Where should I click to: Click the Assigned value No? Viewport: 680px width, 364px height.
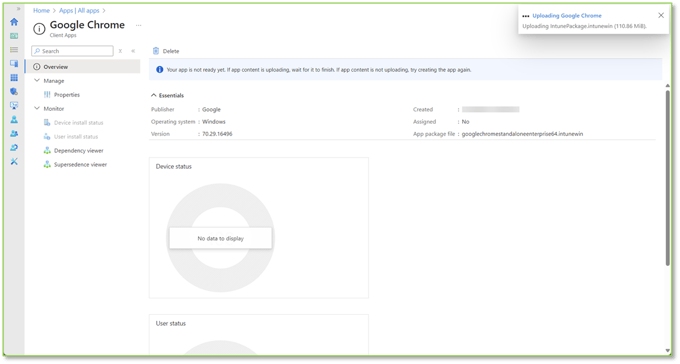click(x=465, y=122)
